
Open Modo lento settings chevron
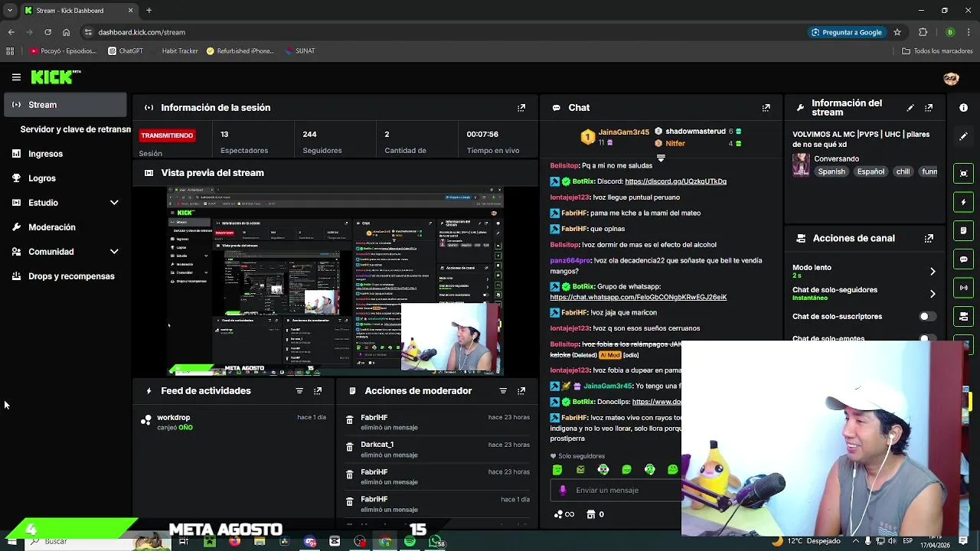pyautogui.click(x=933, y=272)
